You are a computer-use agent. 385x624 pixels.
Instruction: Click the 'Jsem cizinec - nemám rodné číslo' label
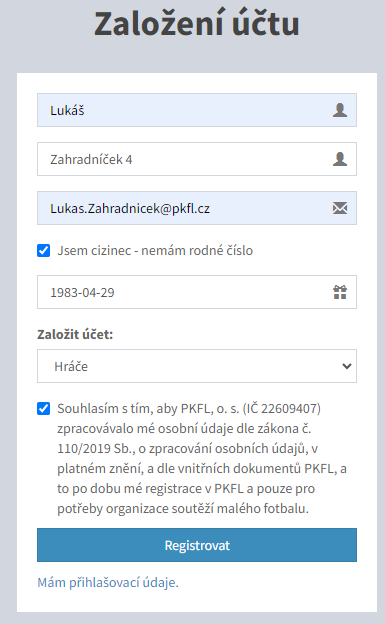tap(155, 251)
